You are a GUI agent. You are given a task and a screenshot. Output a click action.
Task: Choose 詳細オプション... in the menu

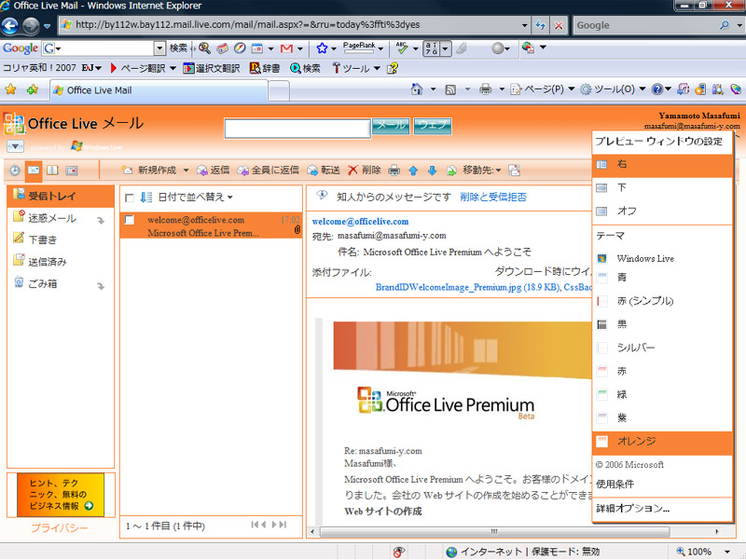(633, 508)
